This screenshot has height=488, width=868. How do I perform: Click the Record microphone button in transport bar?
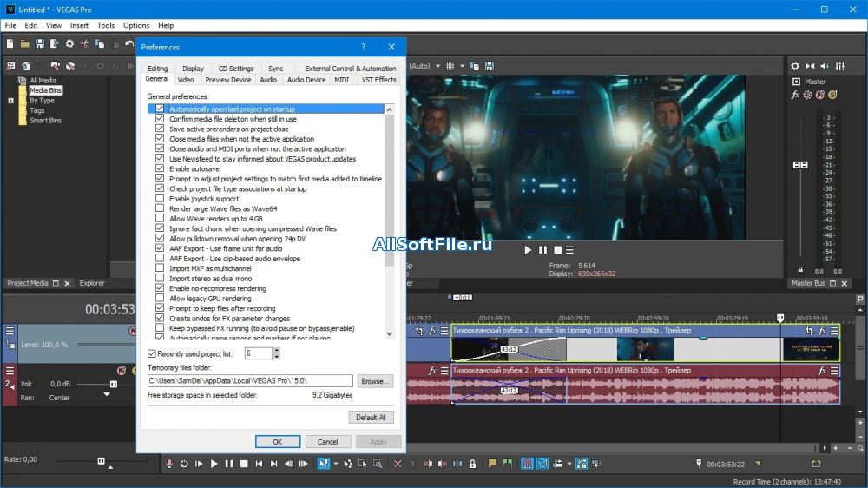coord(169,464)
